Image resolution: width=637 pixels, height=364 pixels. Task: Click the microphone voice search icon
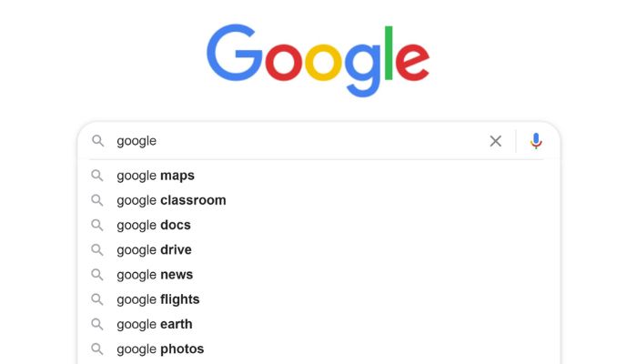pyautogui.click(x=536, y=141)
